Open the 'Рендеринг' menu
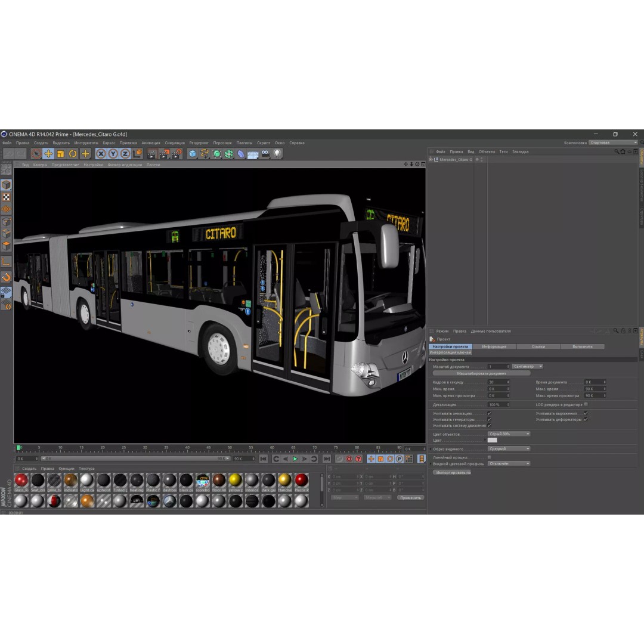 tap(199, 143)
